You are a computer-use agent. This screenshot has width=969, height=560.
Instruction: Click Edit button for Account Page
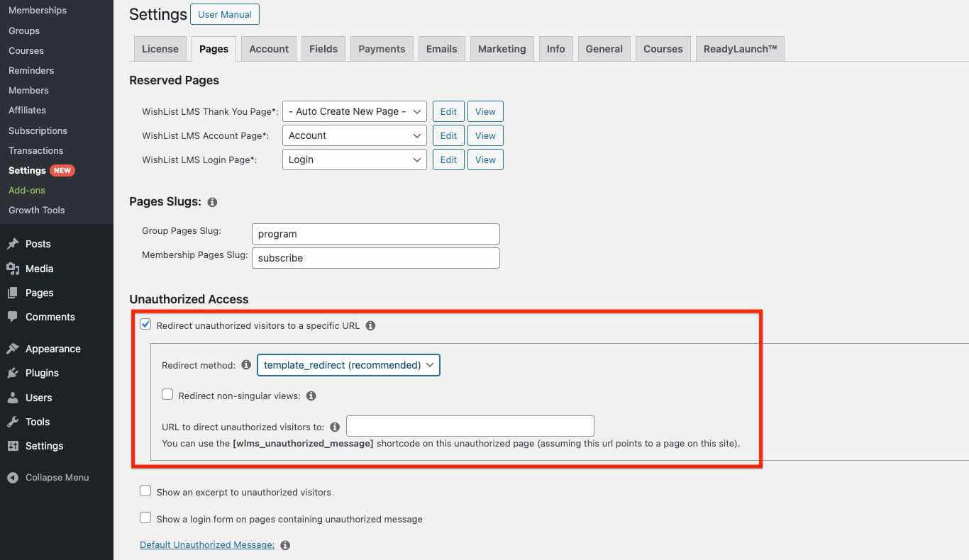click(448, 135)
